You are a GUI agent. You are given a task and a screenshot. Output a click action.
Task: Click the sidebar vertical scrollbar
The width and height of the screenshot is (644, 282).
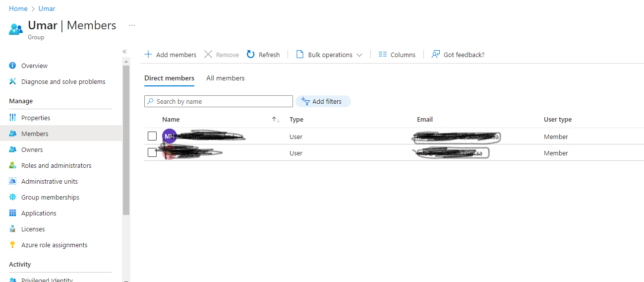[x=126, y=140]
